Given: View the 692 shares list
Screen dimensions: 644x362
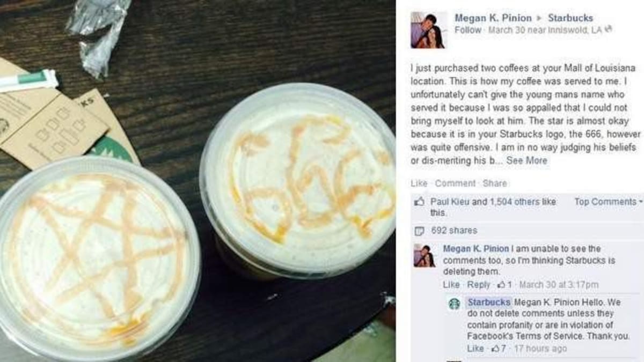Looking at the screenshot, I should 454,231.
